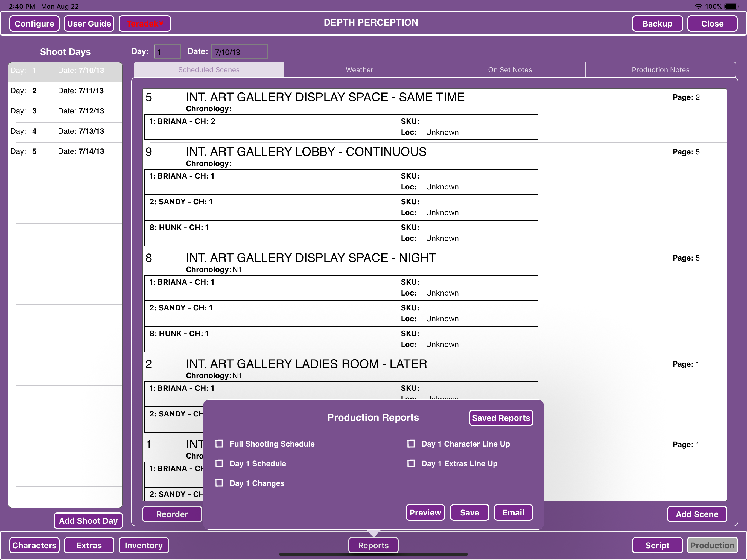Viewport: 747px width, 560px height.
Task: Click Page: 2 label of scene 5
Action: pos(686,97)
